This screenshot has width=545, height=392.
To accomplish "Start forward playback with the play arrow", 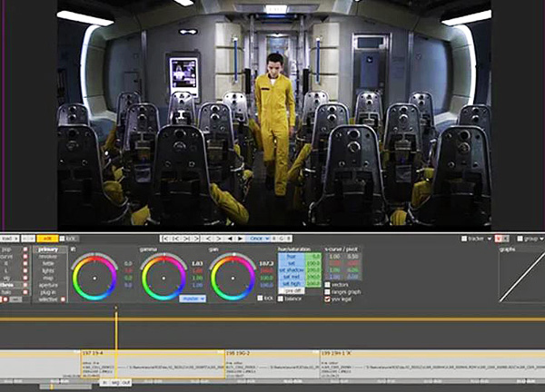I will [240, 239].
